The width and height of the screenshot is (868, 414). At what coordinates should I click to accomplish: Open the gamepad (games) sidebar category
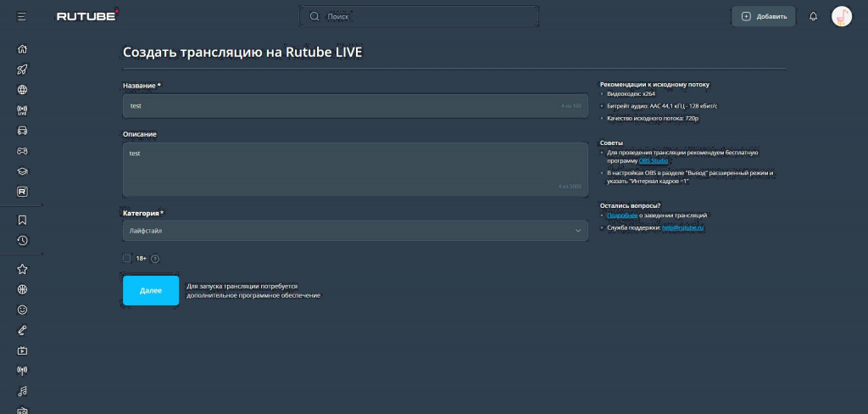point(22,151)
